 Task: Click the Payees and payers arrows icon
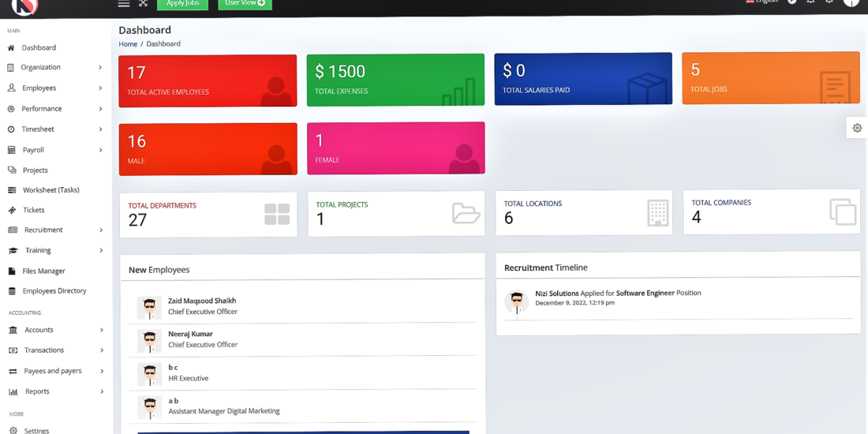[x=13, y=371]
